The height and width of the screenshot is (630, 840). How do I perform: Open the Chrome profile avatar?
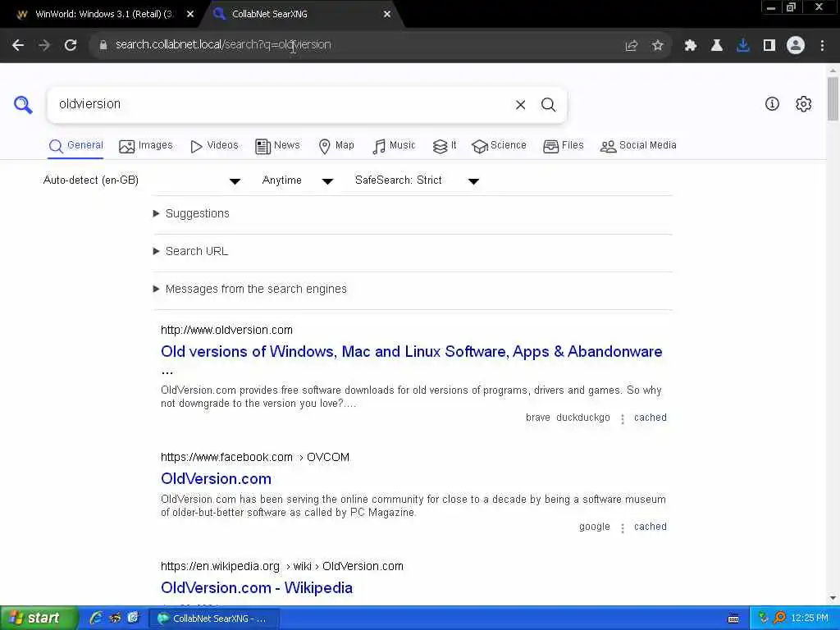[x=796, y=46]
